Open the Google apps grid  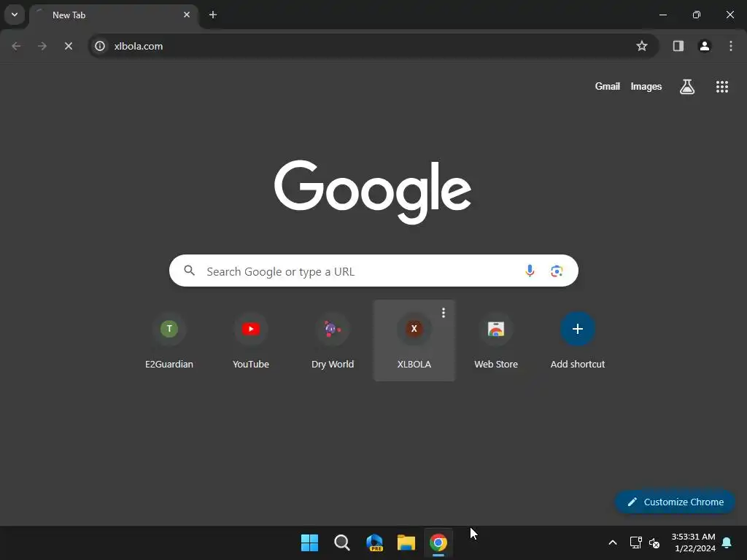[722, 87]
